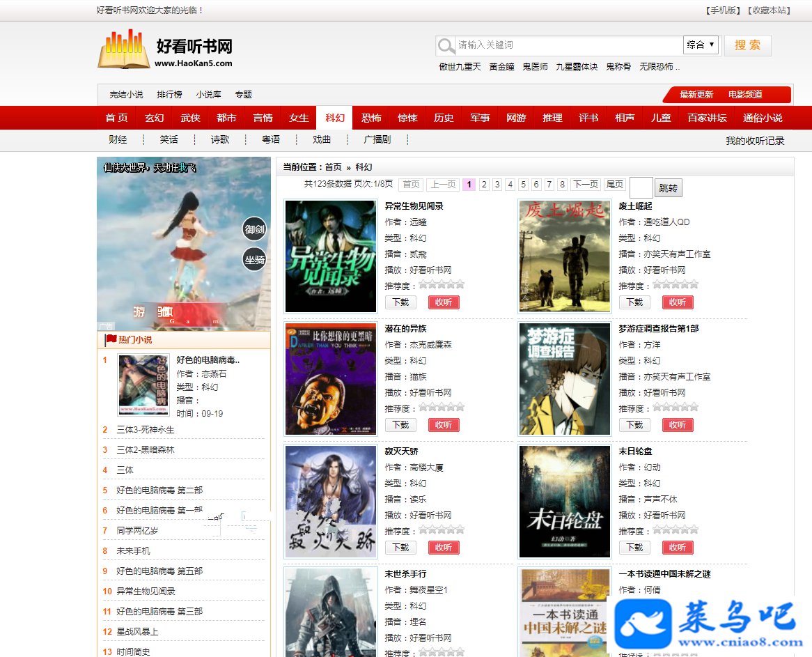Click the 电影频道 red button

click(x=745, y=94)
